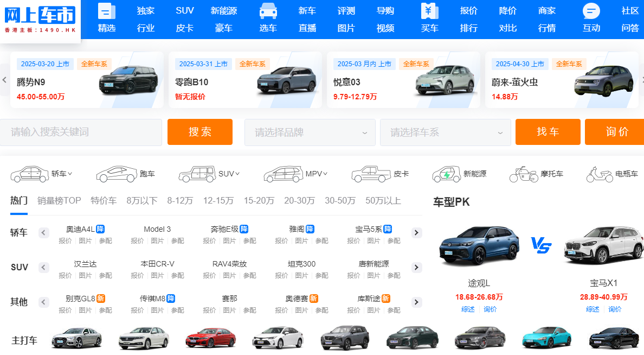This screenshot has height=355, width=644.
Task: Open the 腾势N9 new car card
Action: click(x=87, y=80)
